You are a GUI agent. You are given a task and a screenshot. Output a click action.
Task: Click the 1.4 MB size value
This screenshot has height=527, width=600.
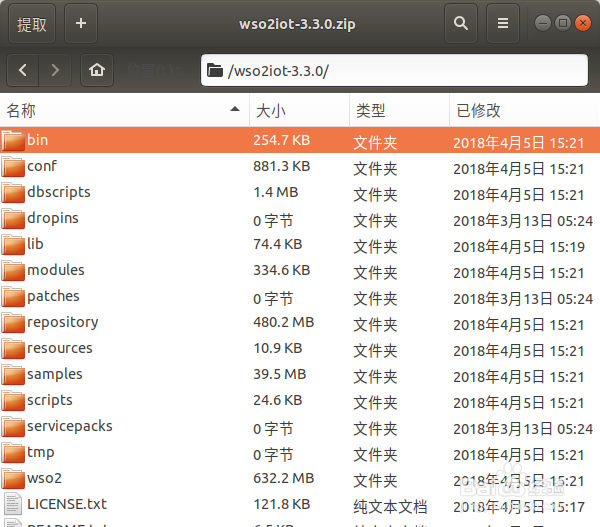click(276, 192)
